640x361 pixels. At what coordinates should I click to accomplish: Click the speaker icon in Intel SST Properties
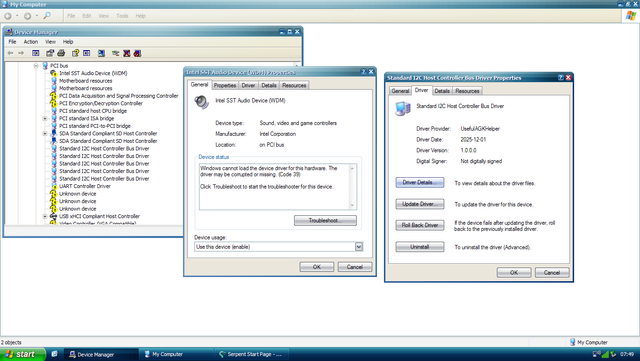pos(201,102)
